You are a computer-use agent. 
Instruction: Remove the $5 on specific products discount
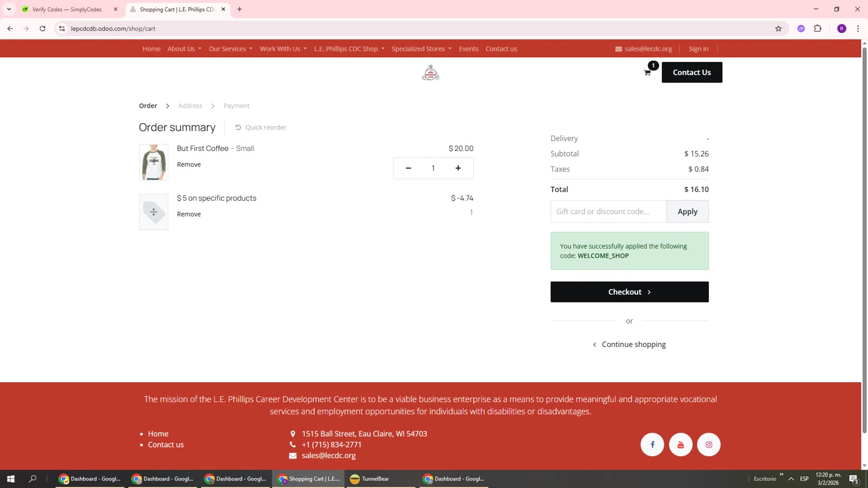coord(189,215)
